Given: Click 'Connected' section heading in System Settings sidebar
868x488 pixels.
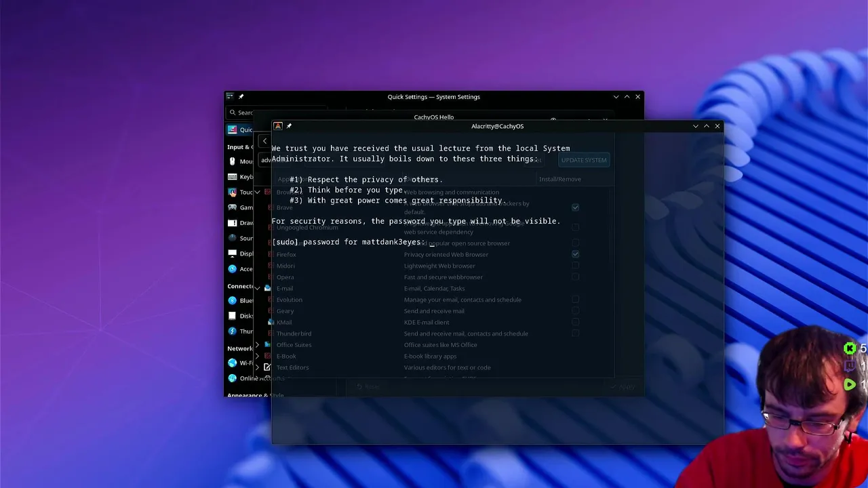Looking at the screenshot, I should pos(240,286).
